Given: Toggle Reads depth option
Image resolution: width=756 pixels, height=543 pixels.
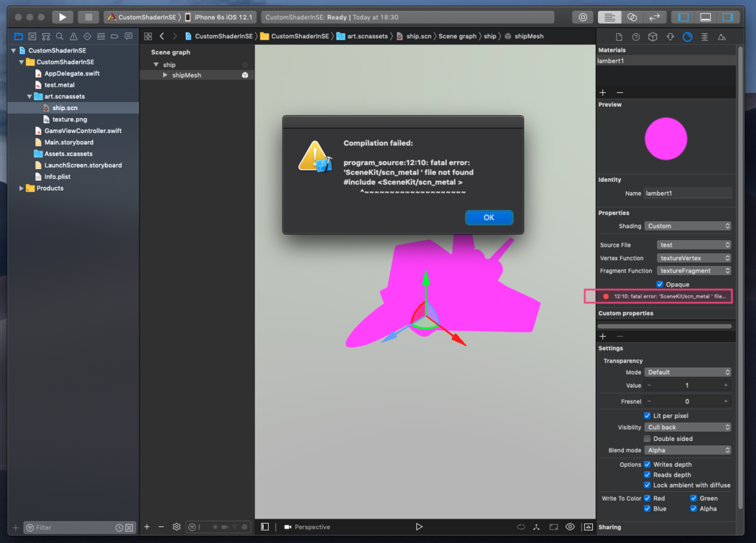Looking at the screenshot, I should (647, 475).
